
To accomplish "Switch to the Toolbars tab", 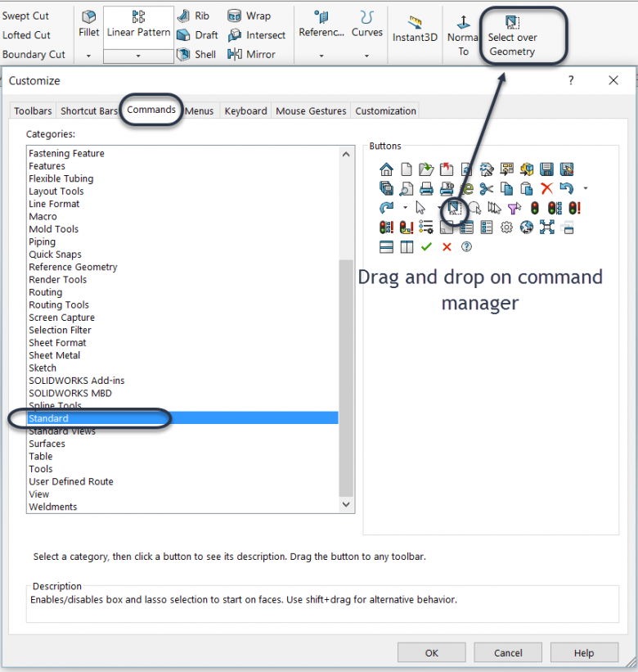I will coord(33,111).
